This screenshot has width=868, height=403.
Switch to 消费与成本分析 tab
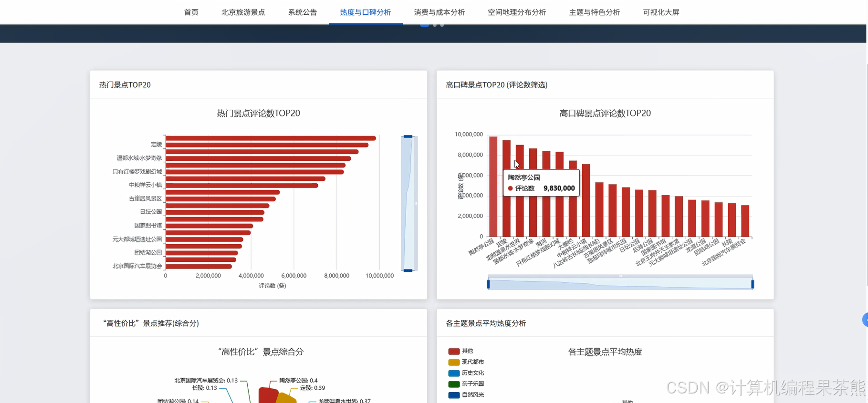(439, 12)
